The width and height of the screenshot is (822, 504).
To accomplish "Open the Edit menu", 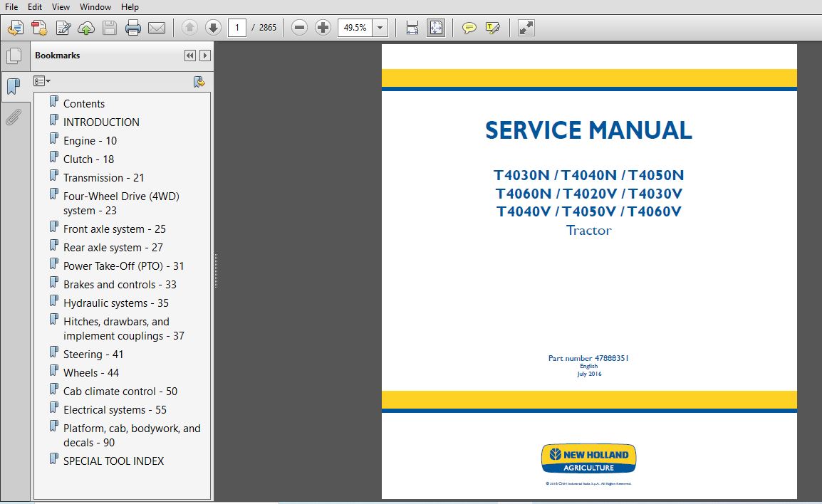I will tap(35, 7).
